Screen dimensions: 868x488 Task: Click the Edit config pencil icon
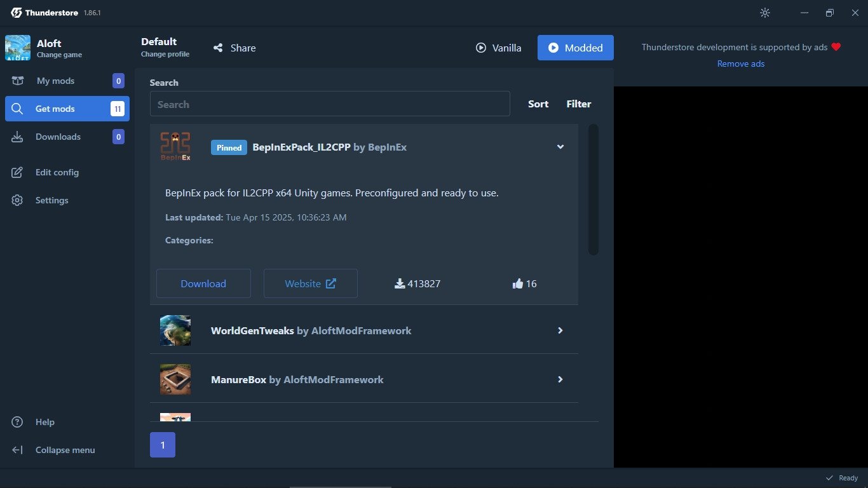[x=17, y=172]
